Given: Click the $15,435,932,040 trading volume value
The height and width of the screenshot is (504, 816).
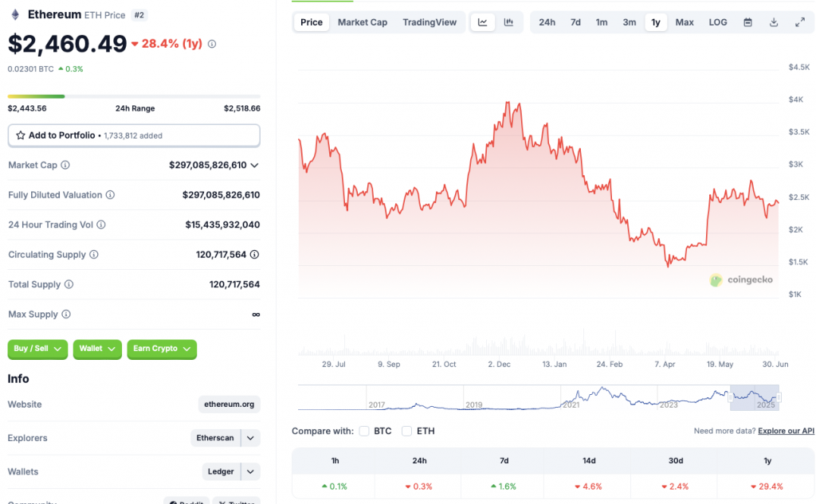Looking at the screenshot, I should pyautogui.click(x=223, y=225).
